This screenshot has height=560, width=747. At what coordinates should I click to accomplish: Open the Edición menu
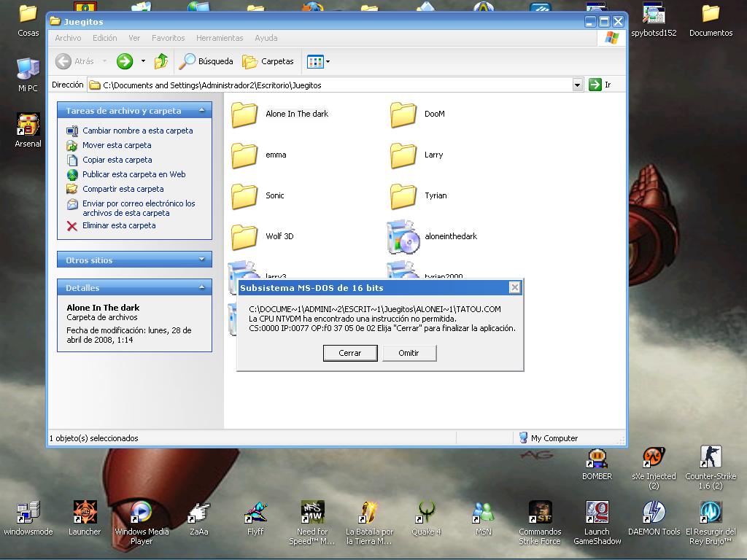105,38
